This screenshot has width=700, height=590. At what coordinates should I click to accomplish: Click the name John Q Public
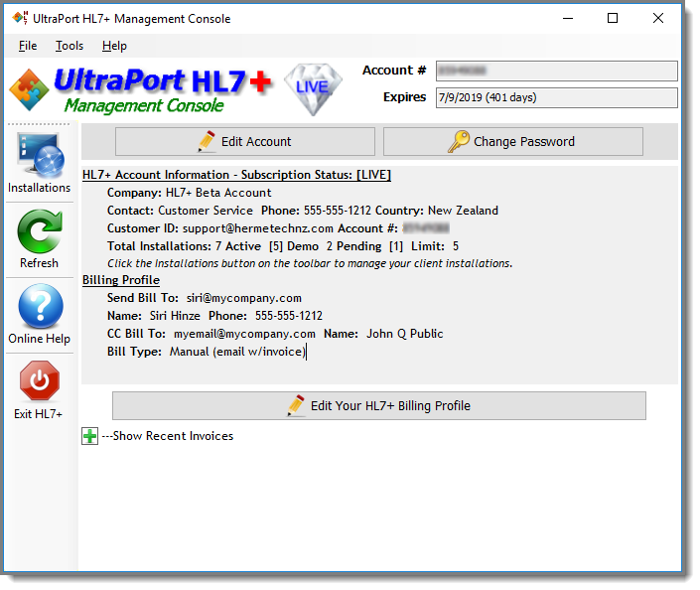click(405, 334)
